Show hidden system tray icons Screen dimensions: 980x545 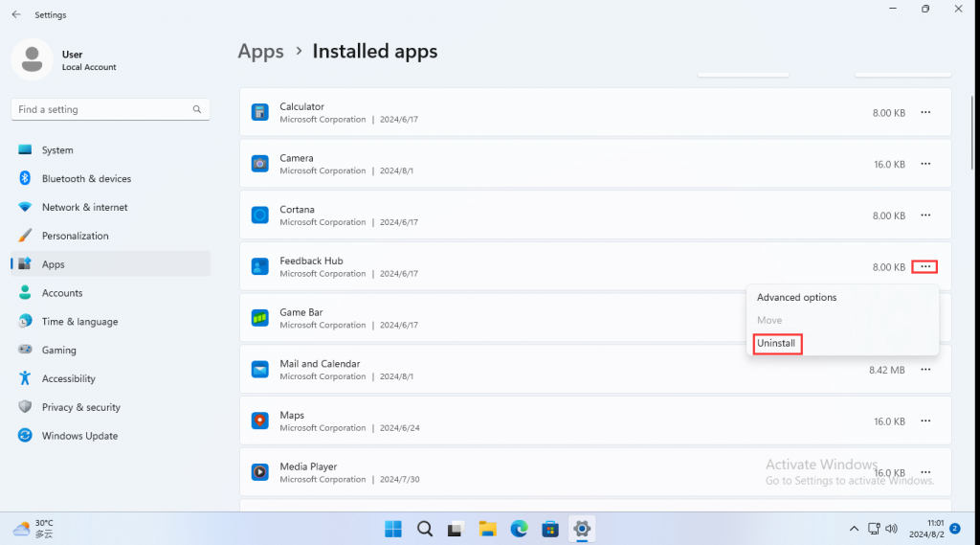click(x=854, y=530)
